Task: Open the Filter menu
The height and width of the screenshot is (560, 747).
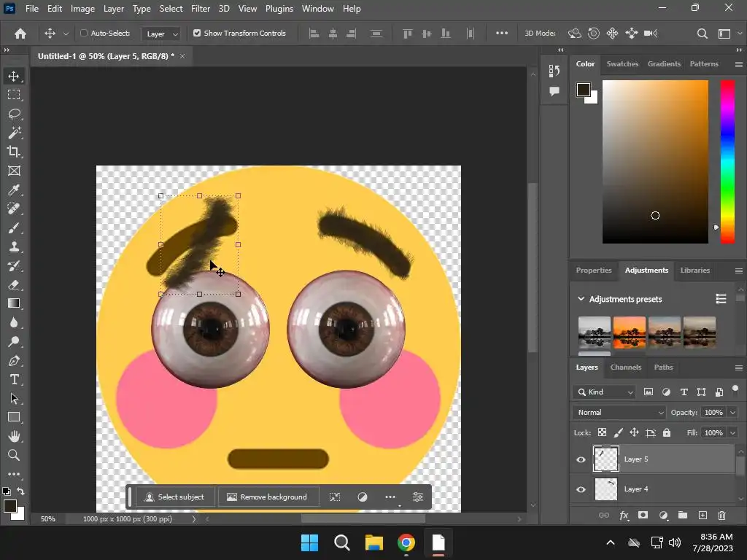Action: click(x=201, y=9)
